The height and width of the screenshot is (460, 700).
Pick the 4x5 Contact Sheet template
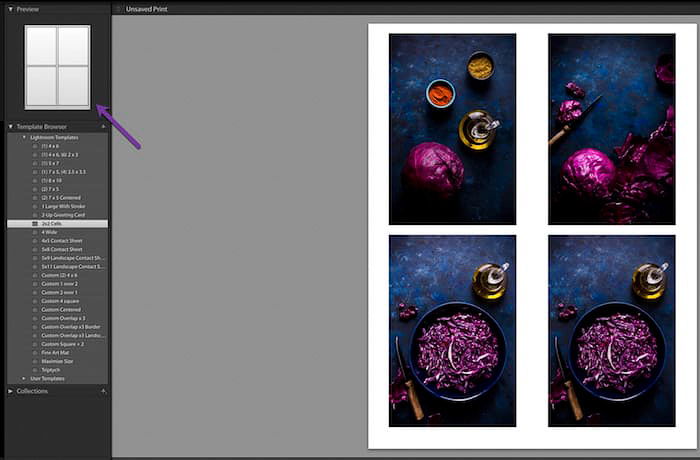tap(61, 241)
